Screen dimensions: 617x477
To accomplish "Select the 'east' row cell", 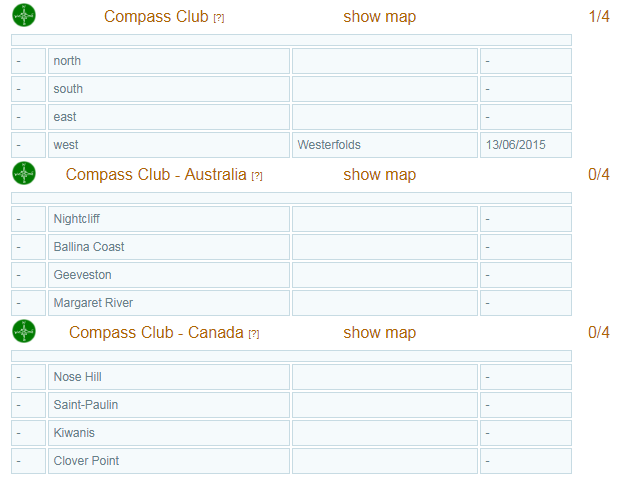I will pos(169,117).
